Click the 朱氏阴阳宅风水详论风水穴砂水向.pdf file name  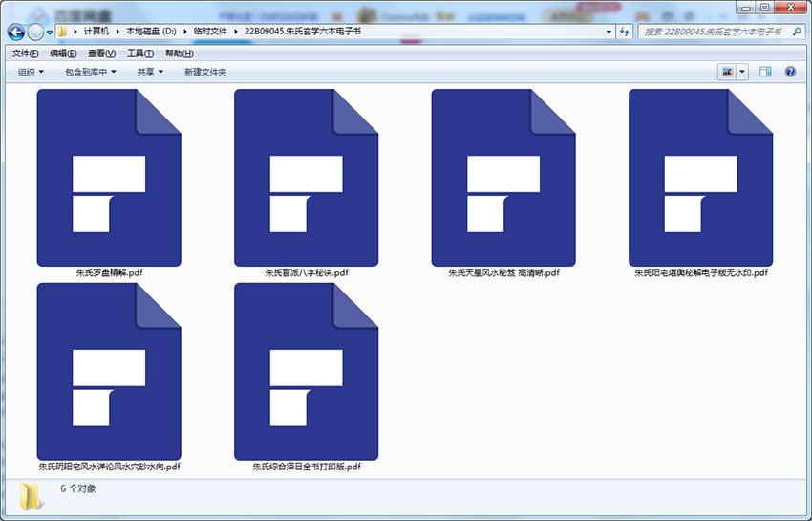click(109, 467)
